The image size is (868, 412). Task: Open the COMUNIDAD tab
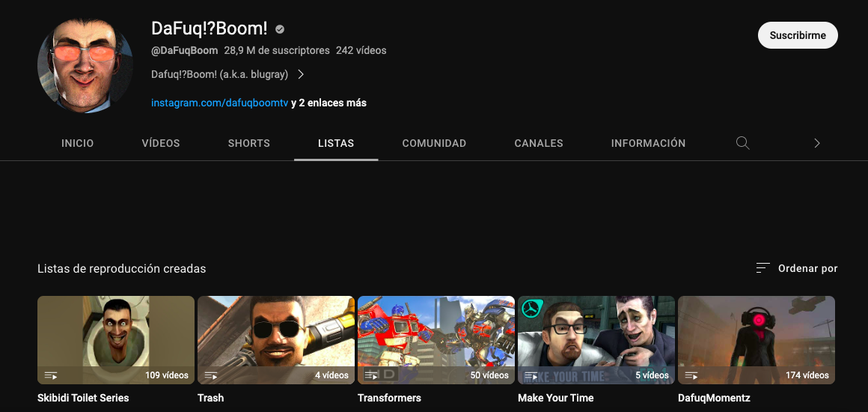point(434,143)
